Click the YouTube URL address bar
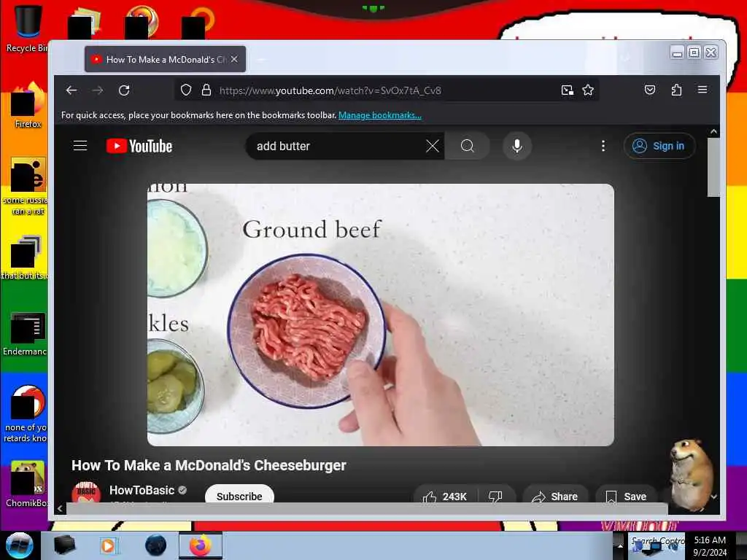The image size is (747, 560). point(386,90)
